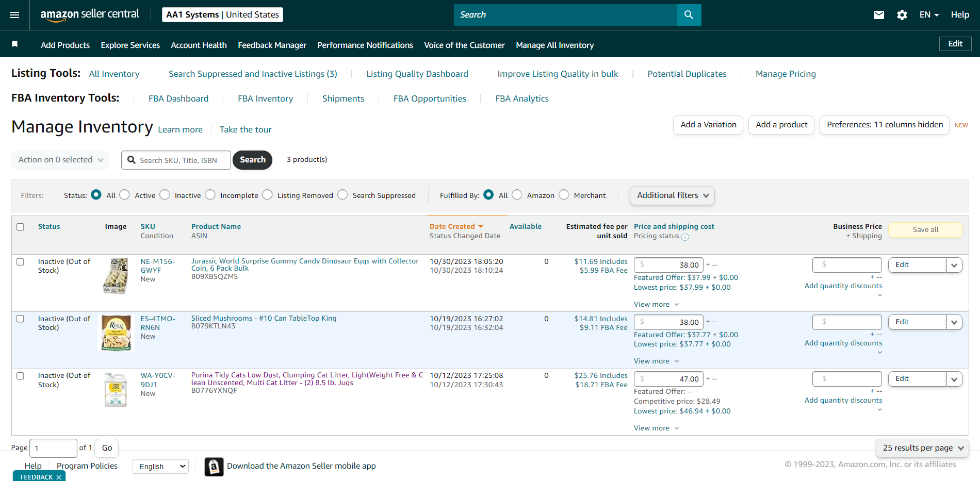Open Feedback Manager

272,45
